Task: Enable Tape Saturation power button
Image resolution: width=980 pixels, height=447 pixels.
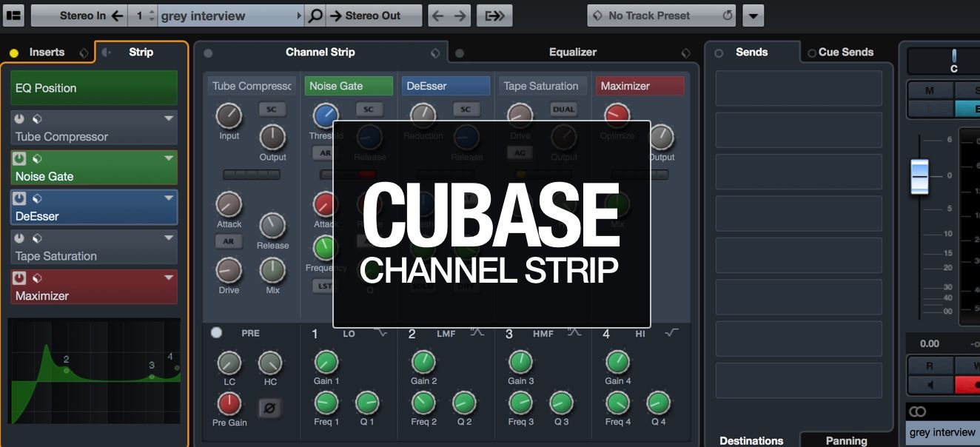Action: point(20,238)
